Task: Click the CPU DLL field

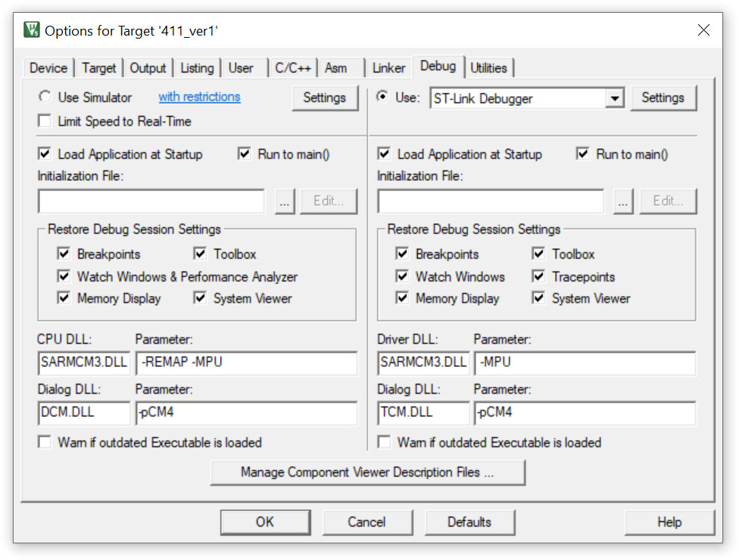Action: pyautogui.click(x=84, y=362)
